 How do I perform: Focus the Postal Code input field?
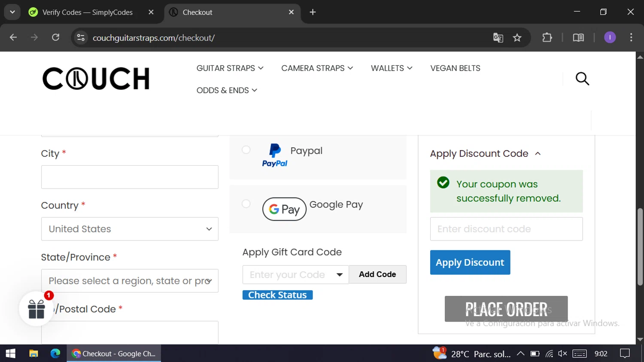[x=130, y=332]
